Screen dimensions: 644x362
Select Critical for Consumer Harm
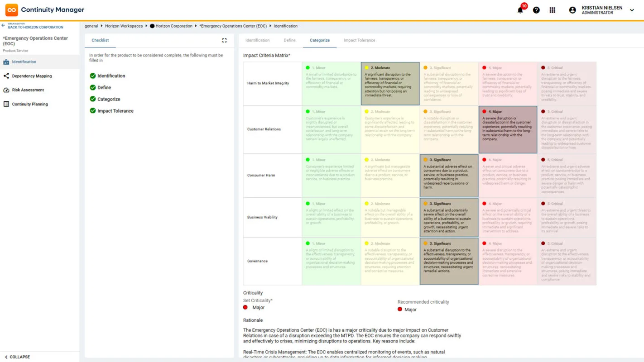point(567,176)
